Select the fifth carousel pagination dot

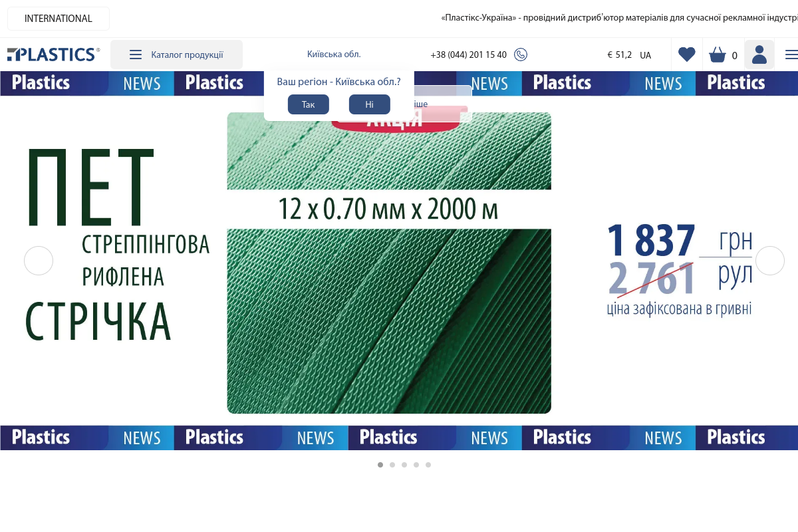[x=428, y=465]
